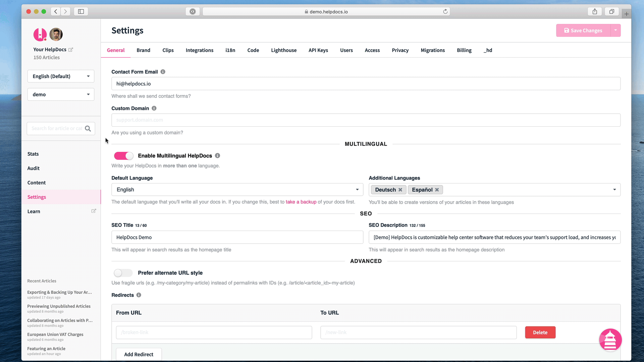Open the pink chat widget launcher
The width and height of the screenshot is (644, 362).
610,340
